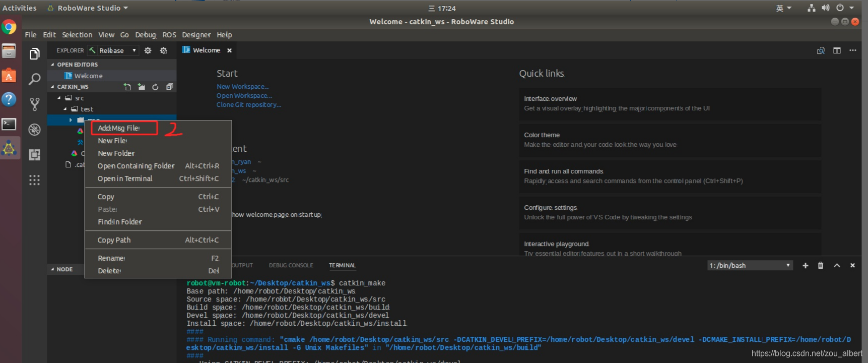Open the Debug menu in the menu bar

pyautogui.click(x=145, y=35)
